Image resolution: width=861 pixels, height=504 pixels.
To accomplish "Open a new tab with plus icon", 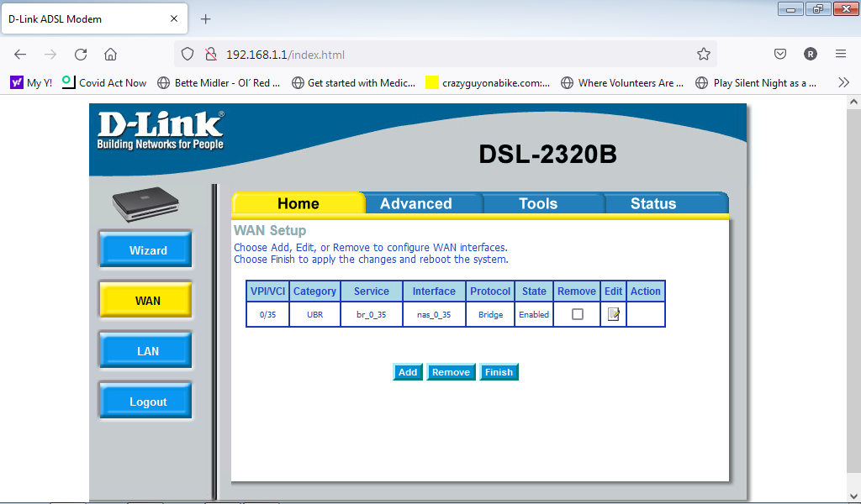I will click(x=205, y=19).
